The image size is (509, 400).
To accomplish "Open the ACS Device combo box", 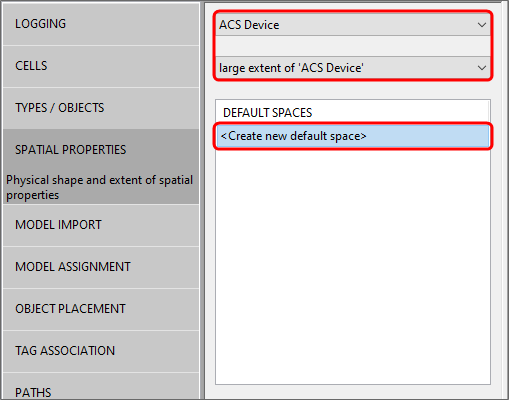I will point(353,25).
